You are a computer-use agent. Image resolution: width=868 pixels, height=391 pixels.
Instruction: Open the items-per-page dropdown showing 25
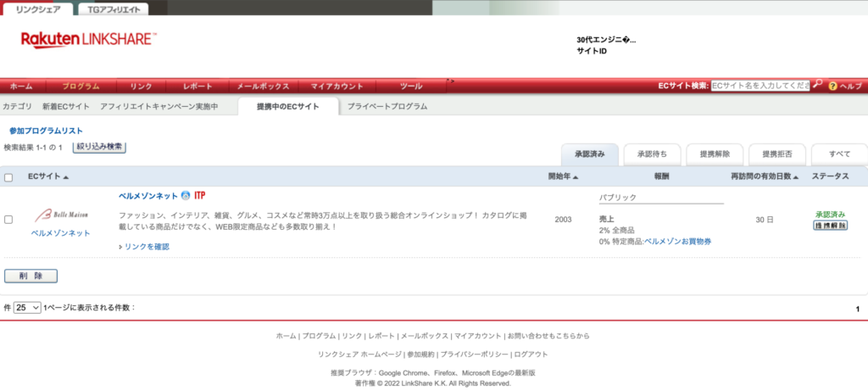click(x=27, y=308)
